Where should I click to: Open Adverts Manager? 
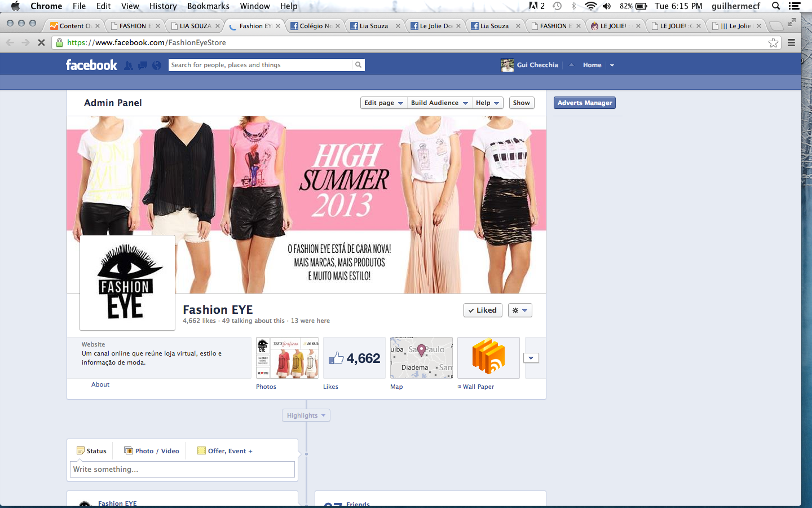pyautogui.click(x=585, y=103)
